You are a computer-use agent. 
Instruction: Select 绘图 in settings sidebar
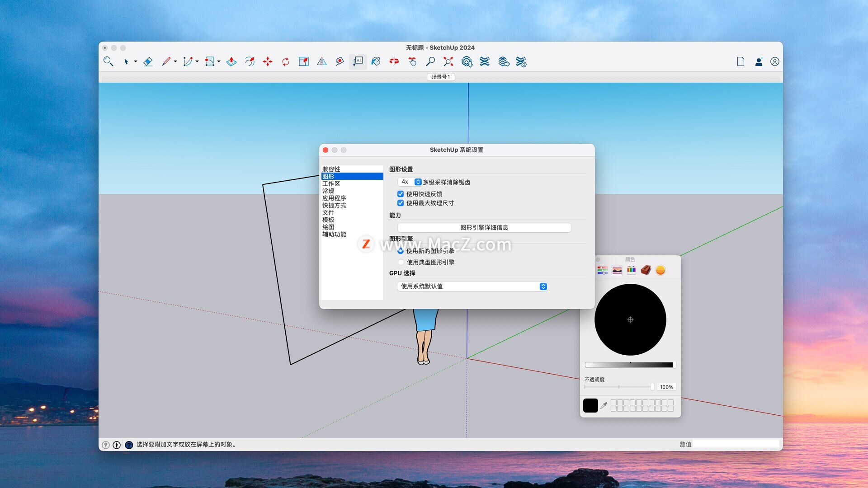[352, 227]
